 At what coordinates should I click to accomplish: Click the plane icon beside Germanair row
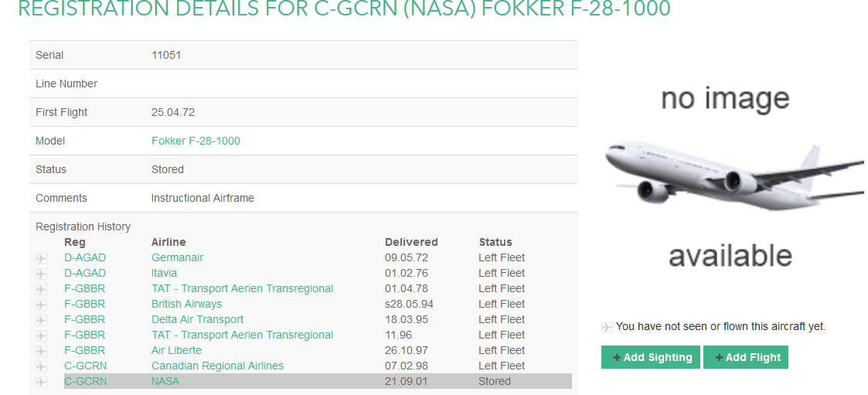coord(42,258)
